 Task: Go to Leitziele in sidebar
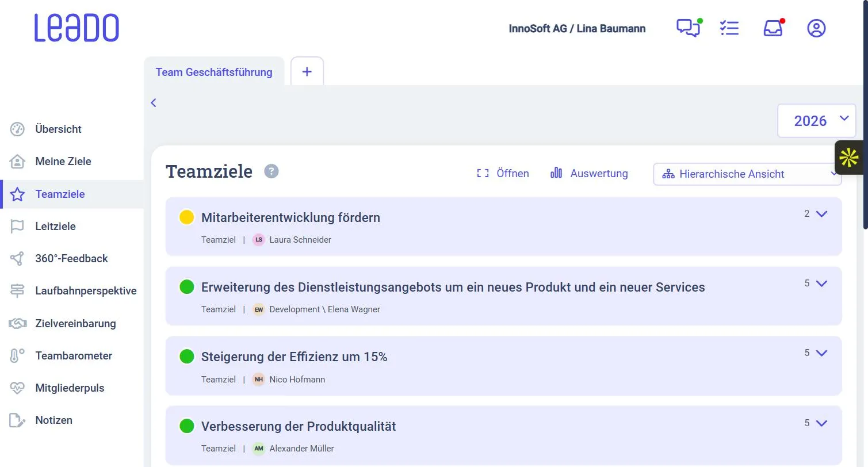point(55,226)
